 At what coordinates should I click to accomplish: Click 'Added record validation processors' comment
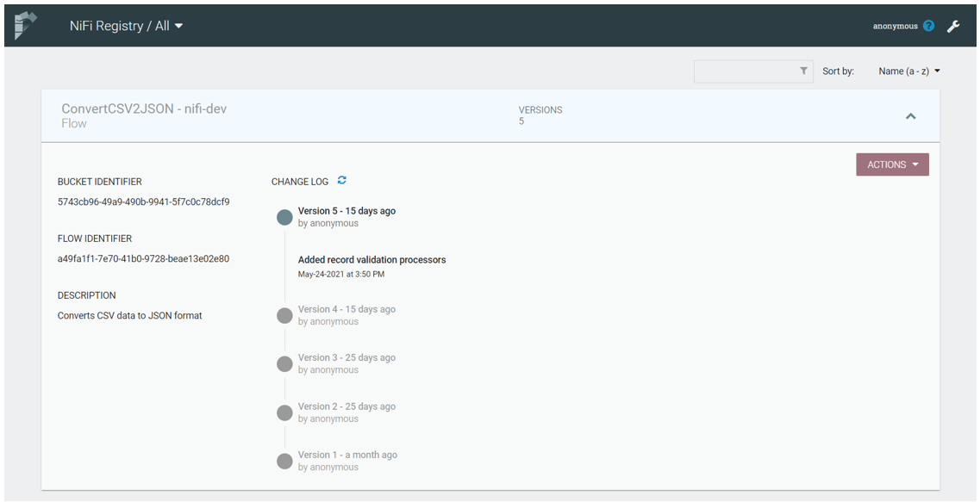371,260
